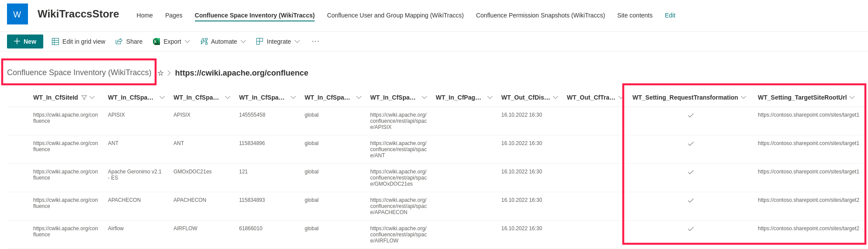868x249 pixels.
Task: Click filter icon on WT_In_CfSiteId column
Action: (84, 97)
